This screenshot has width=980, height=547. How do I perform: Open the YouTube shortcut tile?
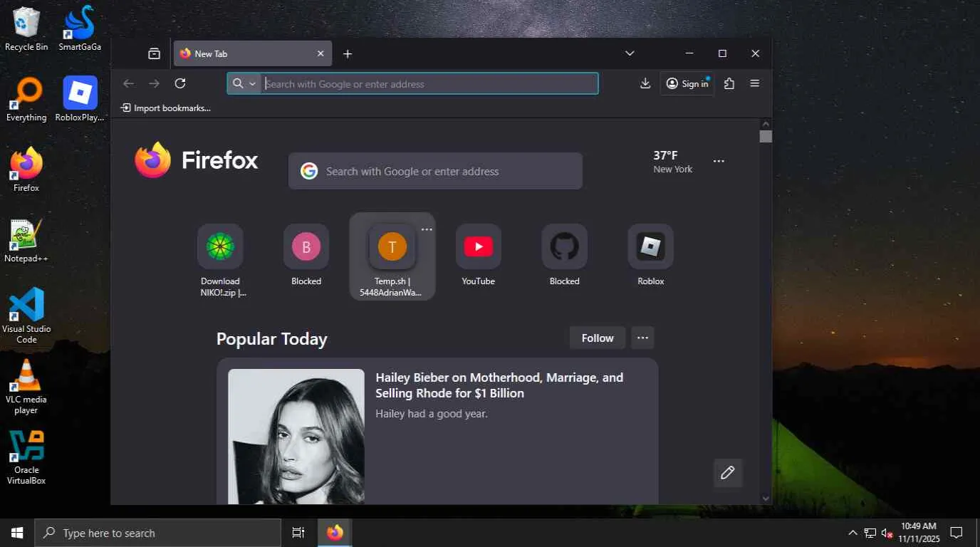point(478,255)
